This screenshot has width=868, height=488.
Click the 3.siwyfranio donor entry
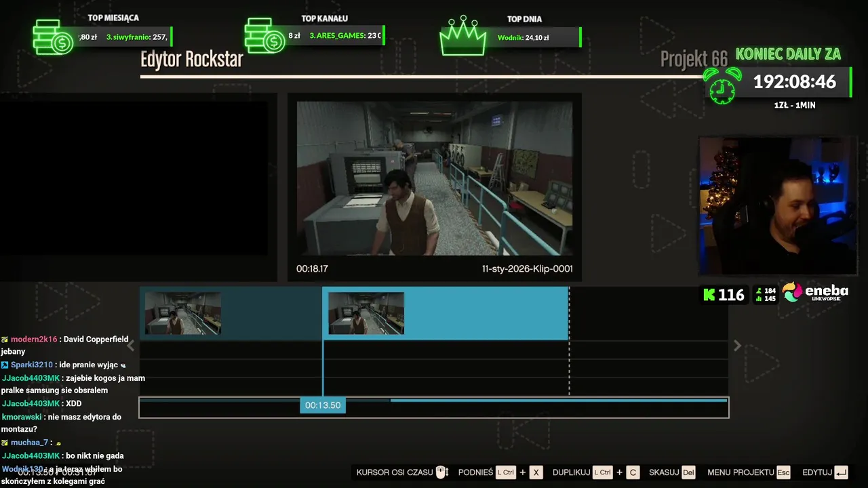pos(136,37)
